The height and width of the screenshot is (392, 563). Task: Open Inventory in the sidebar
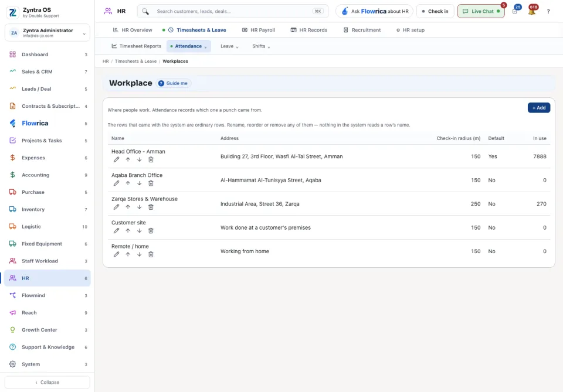point(48,209)
